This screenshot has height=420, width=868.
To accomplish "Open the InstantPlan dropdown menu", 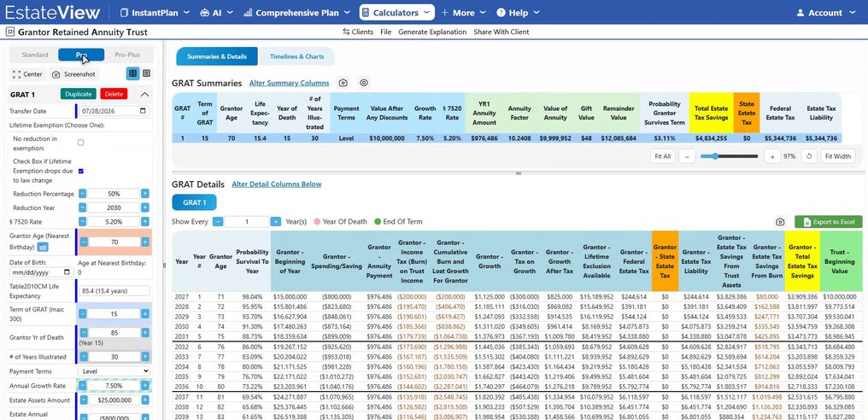I will tap(155, 13).
